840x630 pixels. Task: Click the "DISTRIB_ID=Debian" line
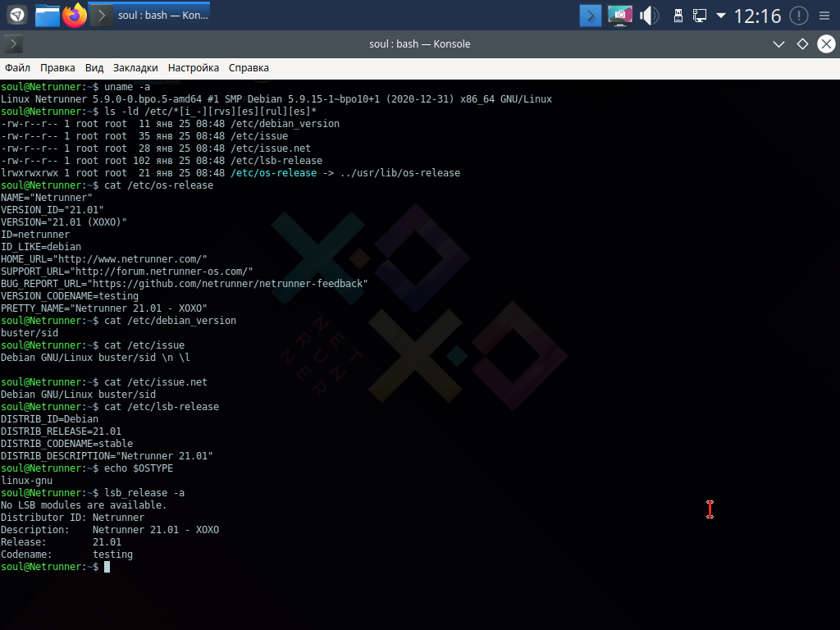pos(50,419)
